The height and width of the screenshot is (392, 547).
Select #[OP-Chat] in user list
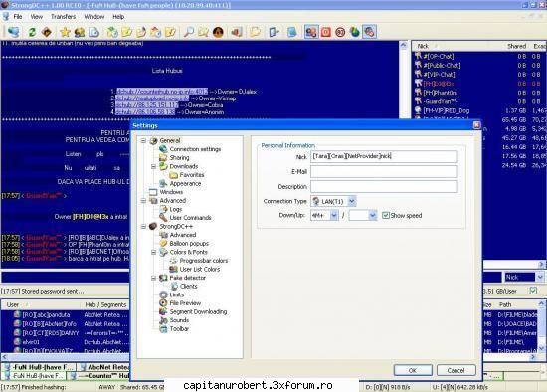click(x=439, y=56)
